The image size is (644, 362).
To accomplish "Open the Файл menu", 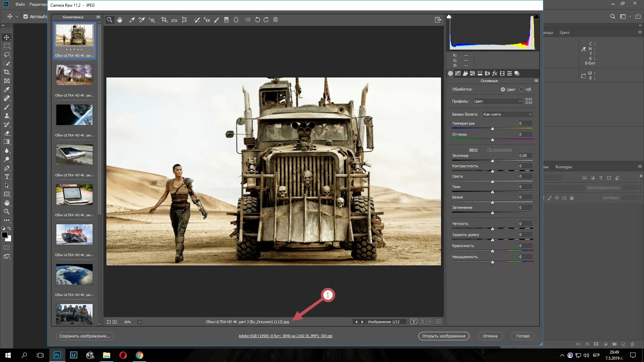I will 20,4.
